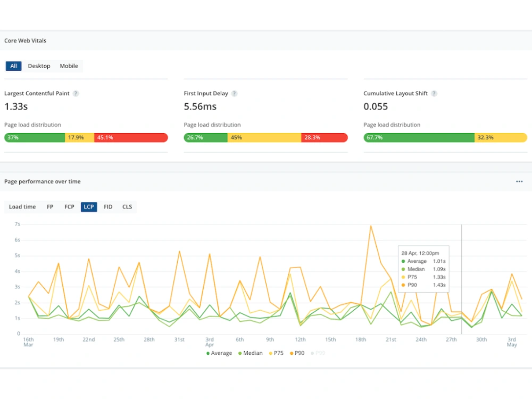Click the yellow 45% FID distribution segment

tap(264, 137)
